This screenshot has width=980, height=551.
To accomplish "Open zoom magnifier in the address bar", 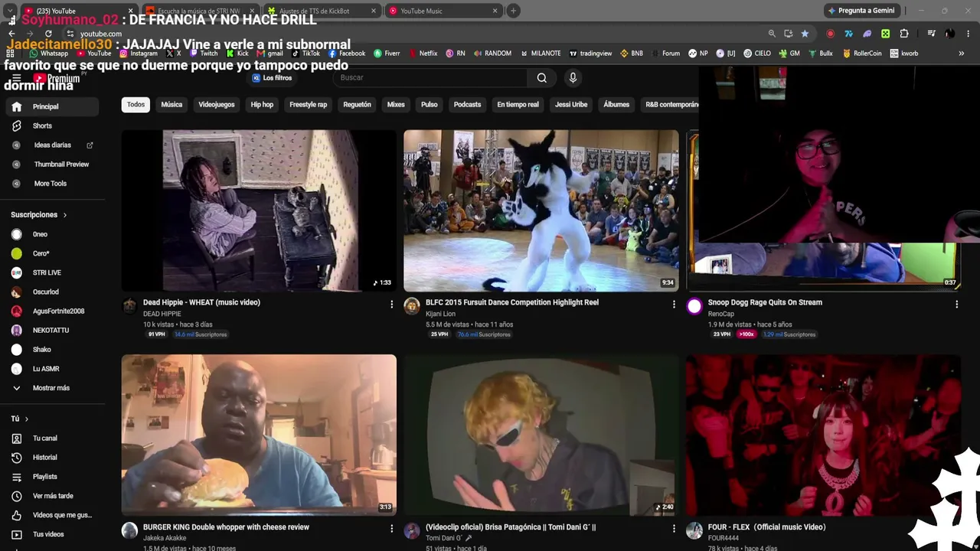I will (x=772, y=34).
